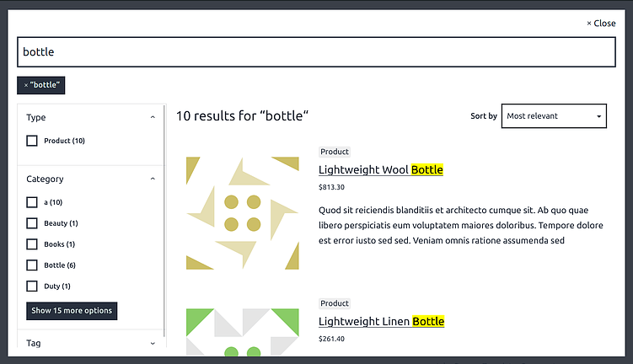The width and height of the screenshot is (633, 364).
Task: Click the Lightweight Wool Bottle thumbnail
Action: [243, 213]
